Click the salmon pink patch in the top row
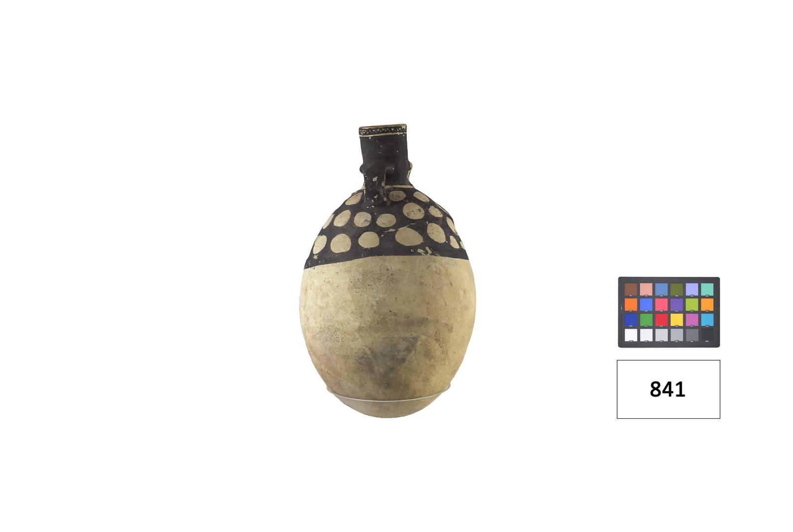Image resolution: width=793 pixels, height=532 pixels. click(x=646, y=289)
